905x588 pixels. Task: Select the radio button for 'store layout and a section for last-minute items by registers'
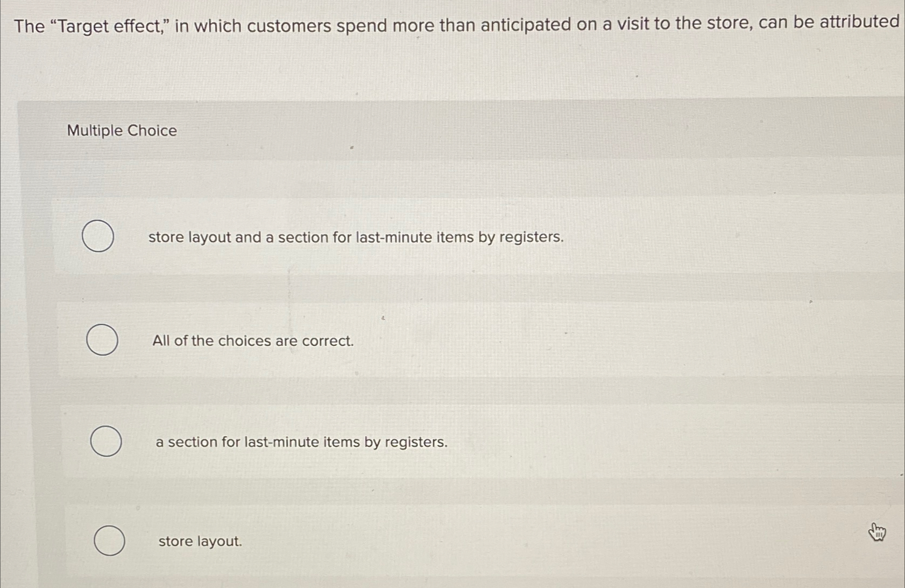[99, 237]
